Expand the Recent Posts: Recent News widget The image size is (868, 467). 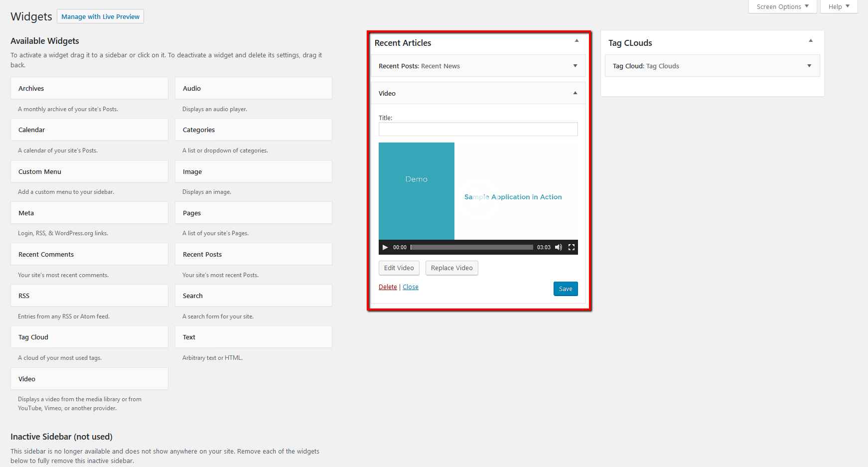[575, 66]
